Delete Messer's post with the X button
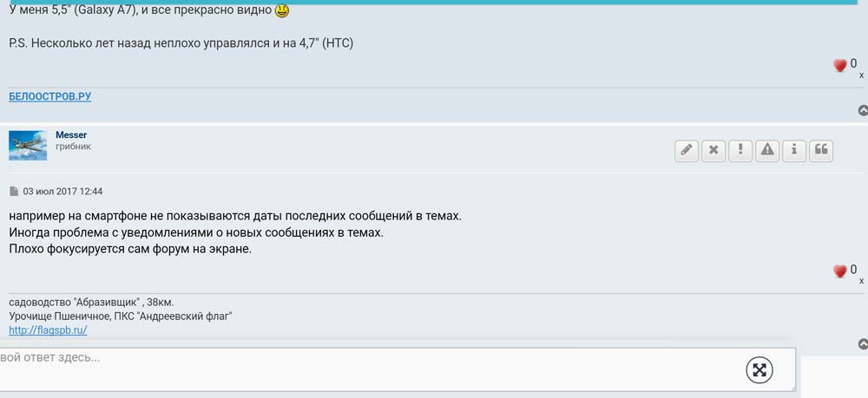Image resolution: width=868 pixels, height=398 pixels. (713, 150)
